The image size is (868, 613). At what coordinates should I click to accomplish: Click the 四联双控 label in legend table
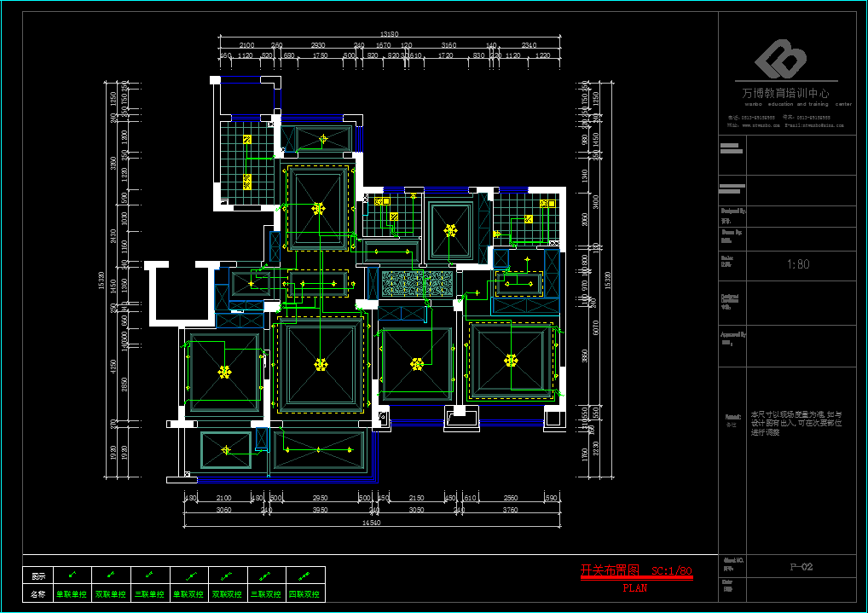(x=304, y=593)
